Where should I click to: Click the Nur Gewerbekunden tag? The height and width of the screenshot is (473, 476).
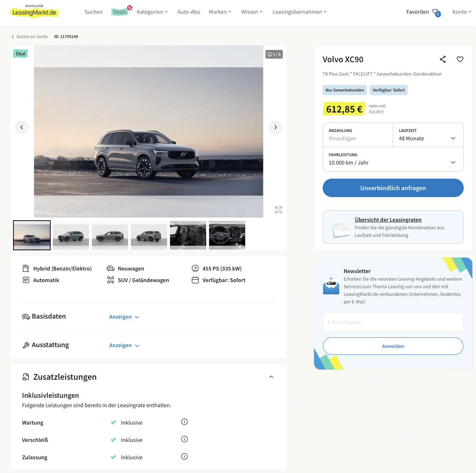345,90
